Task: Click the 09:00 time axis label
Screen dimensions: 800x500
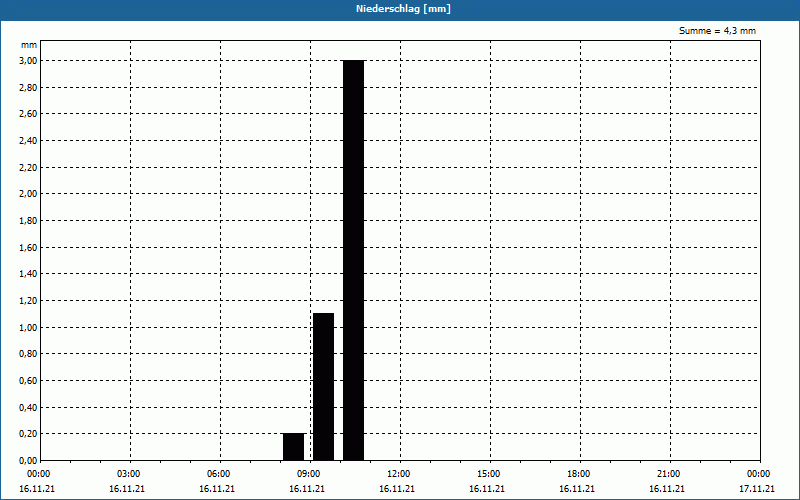Action: click(309, 474)
